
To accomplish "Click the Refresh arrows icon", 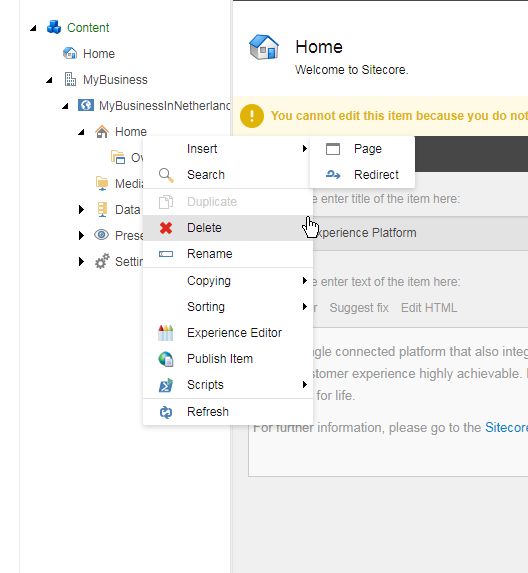I will [166, 412].
